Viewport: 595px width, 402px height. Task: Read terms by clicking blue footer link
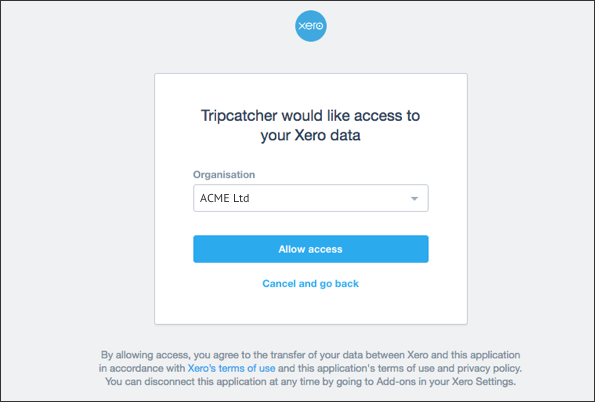click(x=231, y=368)
